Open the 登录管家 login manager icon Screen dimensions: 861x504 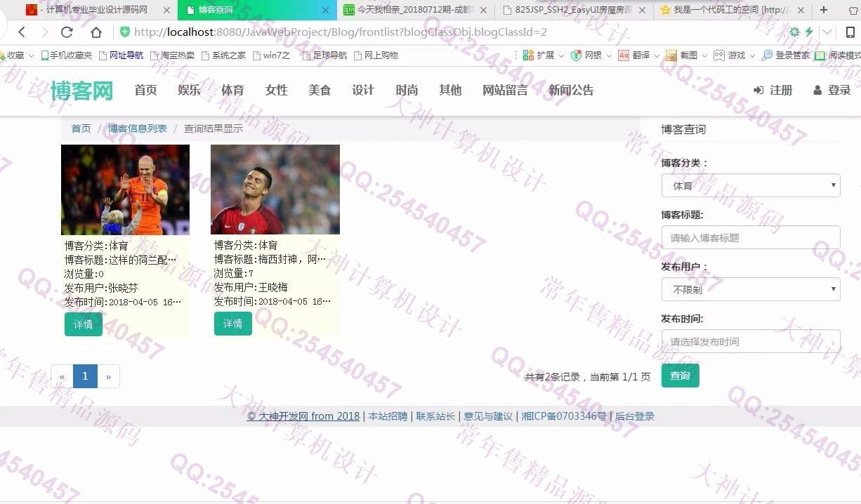(x=767, y=55)
